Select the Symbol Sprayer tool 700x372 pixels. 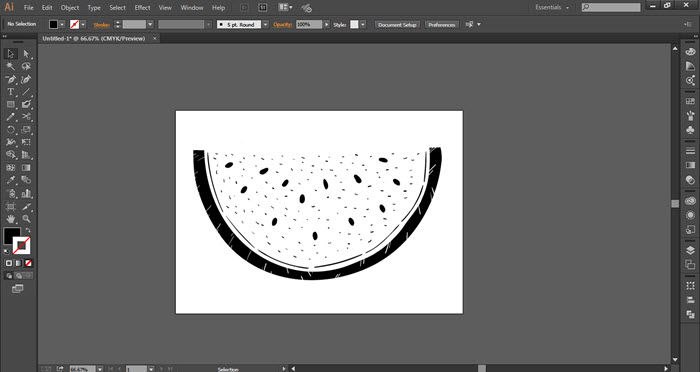pos(10,193)
